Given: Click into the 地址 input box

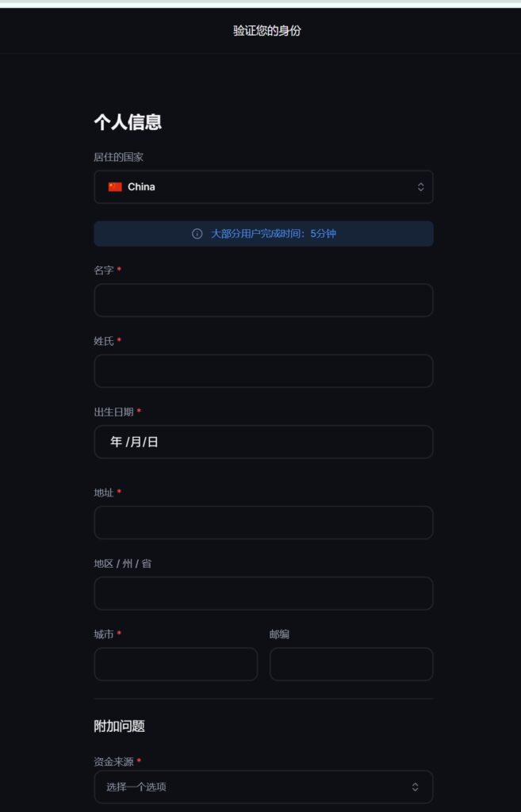Looking at the screenshot, I should pyautogui.click(x=263, y=523).
